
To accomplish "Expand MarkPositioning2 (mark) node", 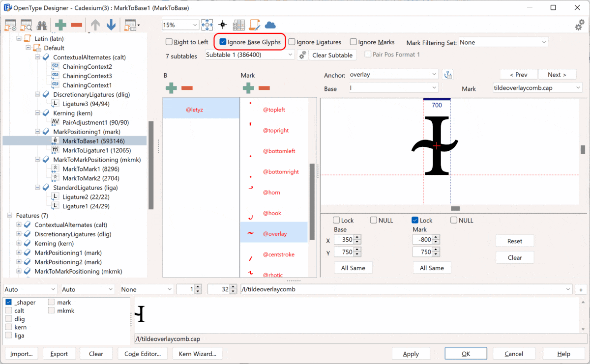I will 19,262.
